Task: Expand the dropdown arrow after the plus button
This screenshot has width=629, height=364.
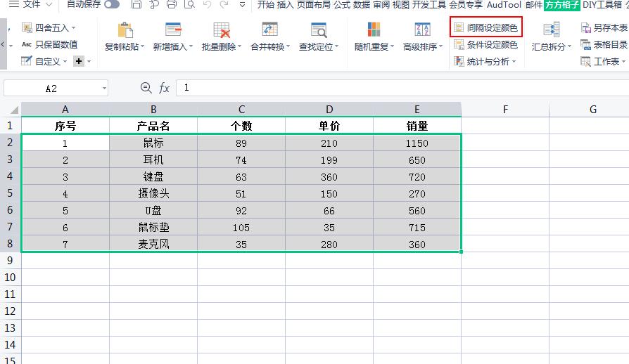Action: 89,62
